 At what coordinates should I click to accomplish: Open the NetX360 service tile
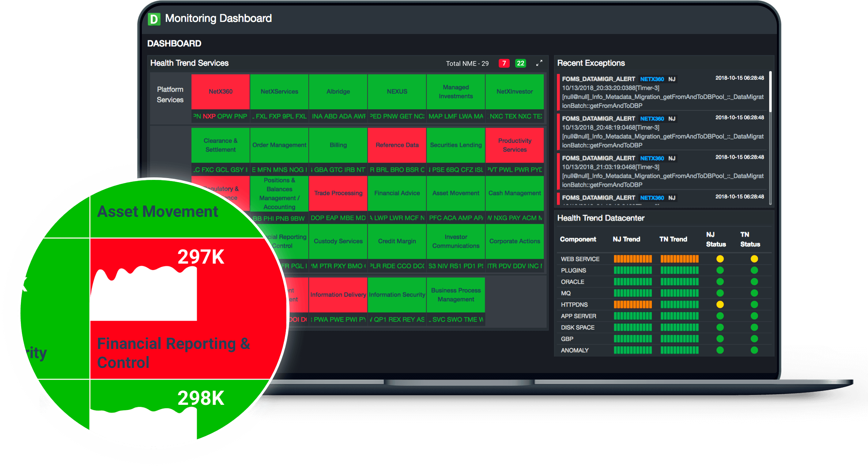pyautogui.click(x=220, y=91)
